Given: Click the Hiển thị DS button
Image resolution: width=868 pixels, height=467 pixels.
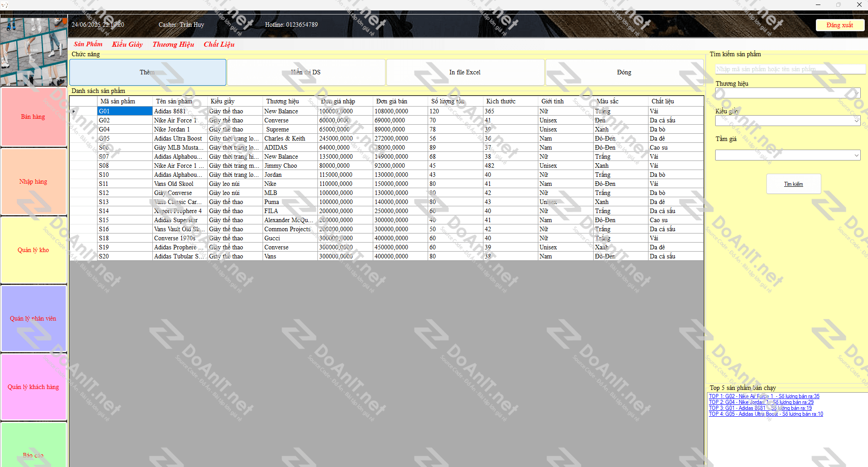Looking at the screenshot, I should tap(306, 72).
